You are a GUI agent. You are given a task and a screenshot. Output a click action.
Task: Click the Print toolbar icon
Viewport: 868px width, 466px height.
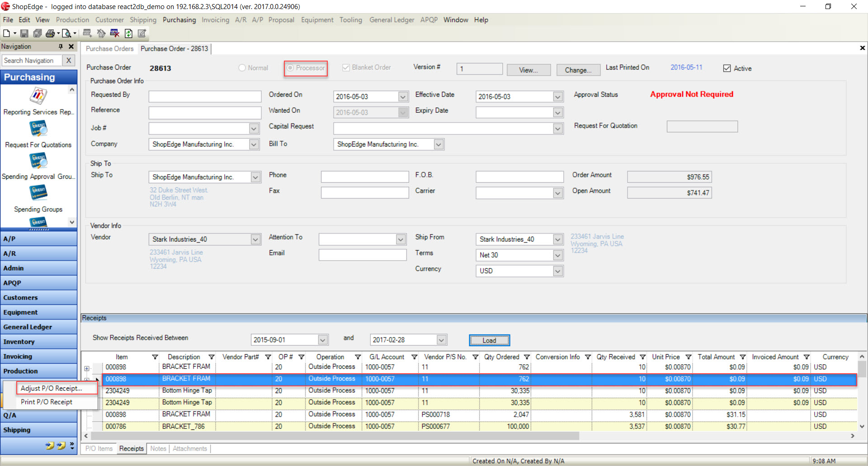coord(50,33)
